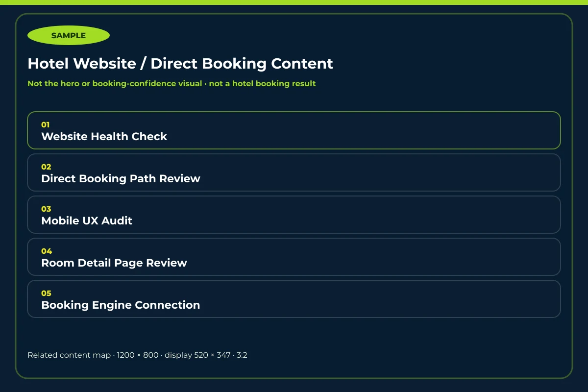Screen dimensions: 588x392
Task: Click the number 05 label
Action: click(x=46, y=294)
